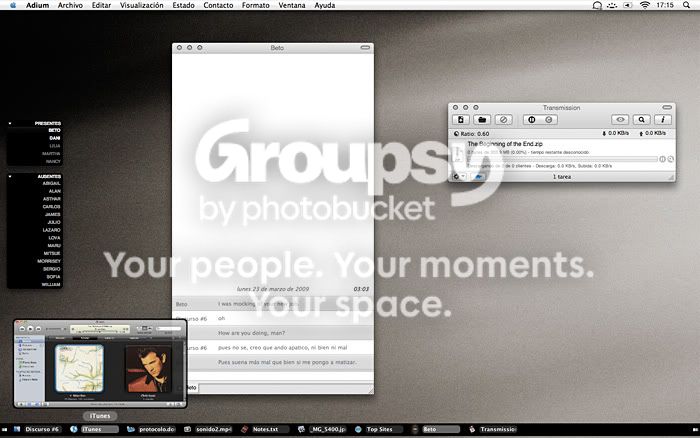Screen dimensions: 700x438
Task: Select contact JULIO in contact list
Action: pos(54,222)
